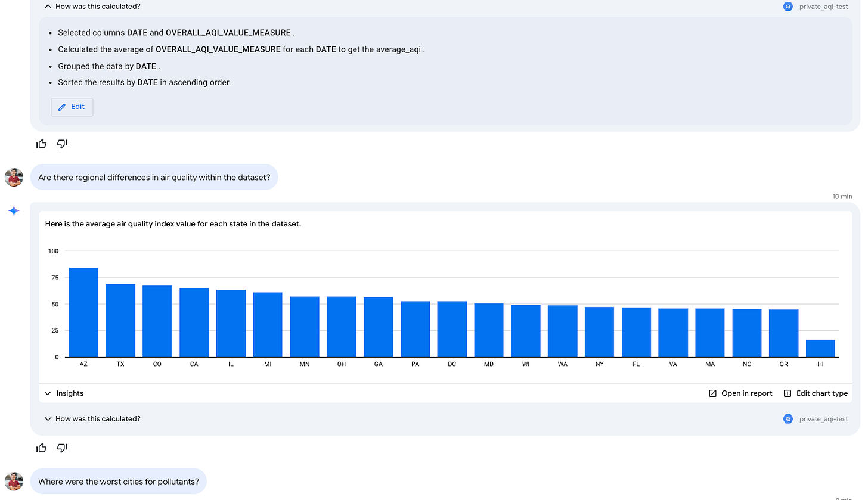Click the lower private_aqi-test data source link
This screenshot has width=868, height=500.
823,419
